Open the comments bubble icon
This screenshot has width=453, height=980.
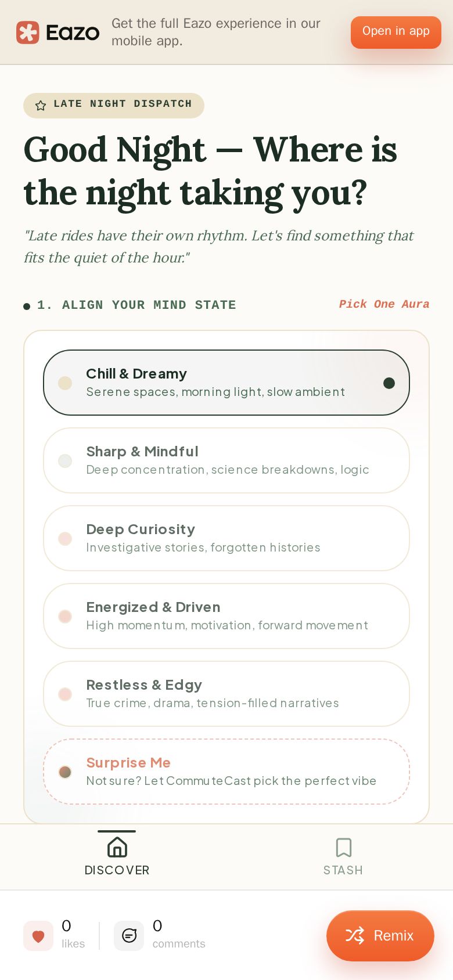pyautogui.click(x=129, y=936)
